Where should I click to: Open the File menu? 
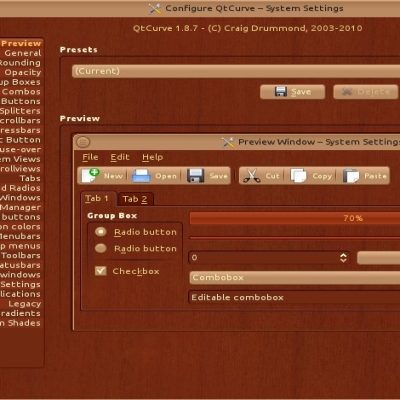(x=90, y=157)
